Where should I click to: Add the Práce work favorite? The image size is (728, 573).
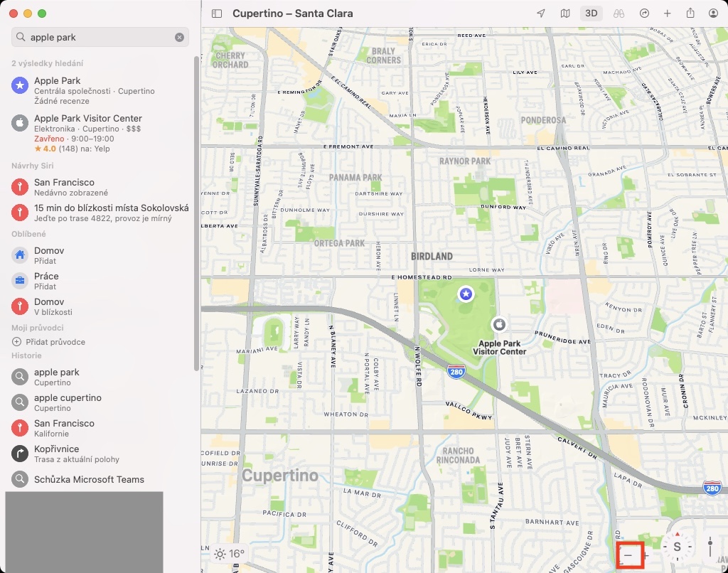pos(100,281)
